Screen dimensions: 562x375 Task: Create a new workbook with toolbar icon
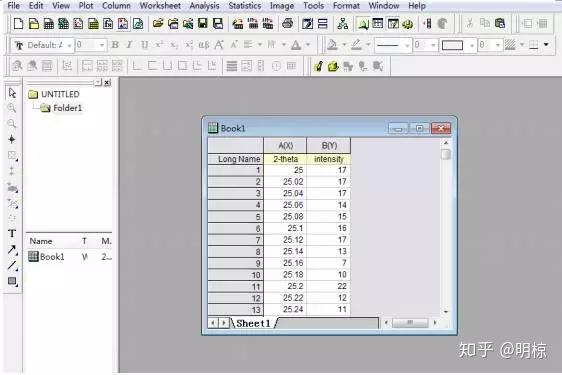click(x=49, y=24)
